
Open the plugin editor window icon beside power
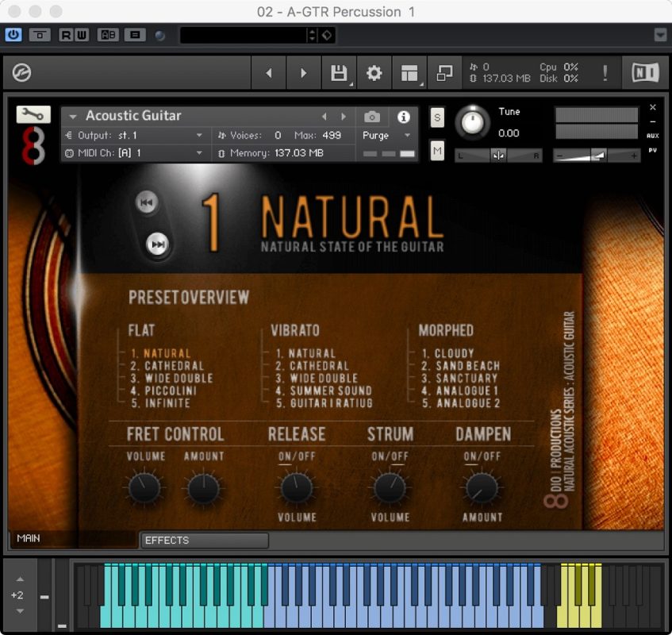[40, 35]
